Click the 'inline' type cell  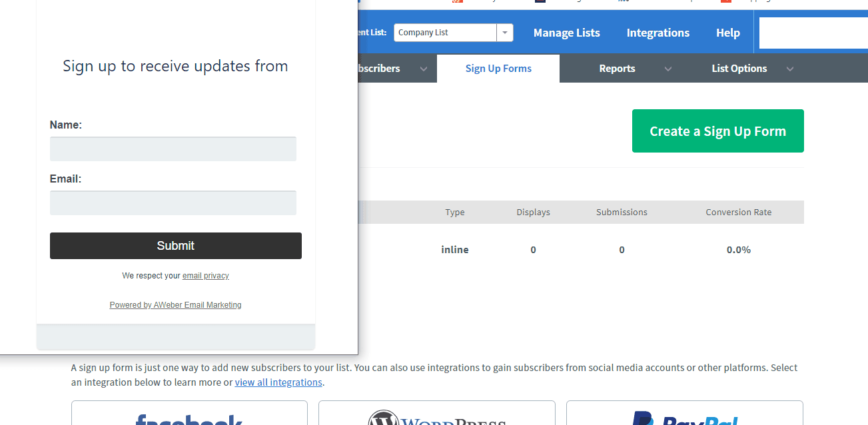(455, 250)
